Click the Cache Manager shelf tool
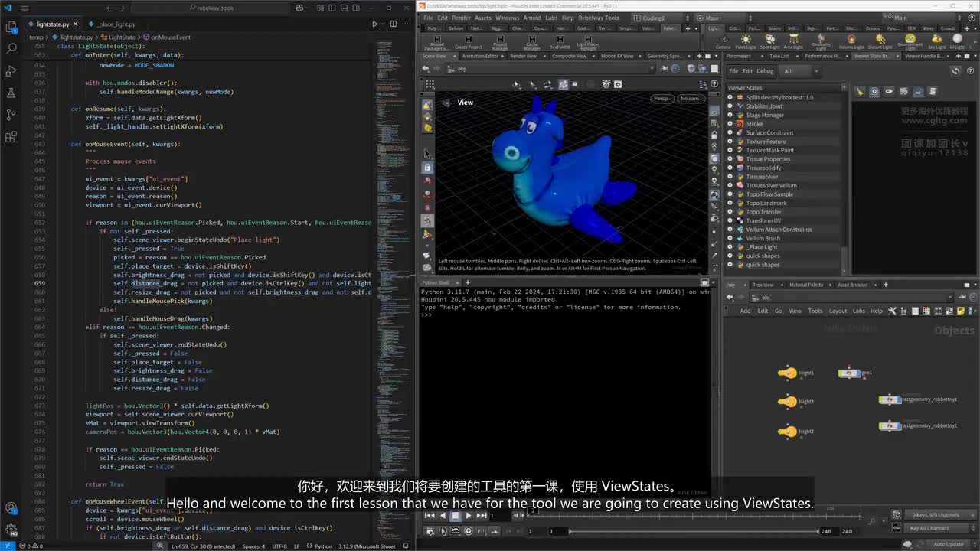980x551 pixels. 531,43
